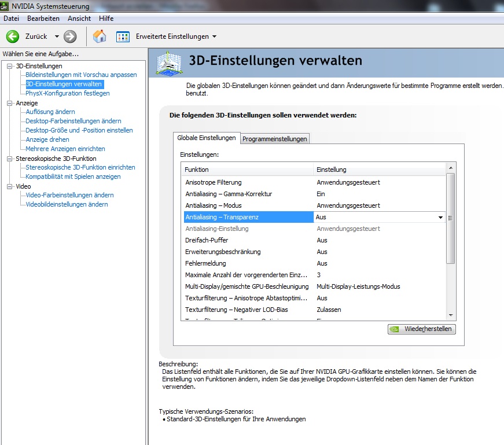Click the forward navigation arrow icon
Image resolution: width=504 pixels, height=445 pixels.
click(x=70, y=36)
